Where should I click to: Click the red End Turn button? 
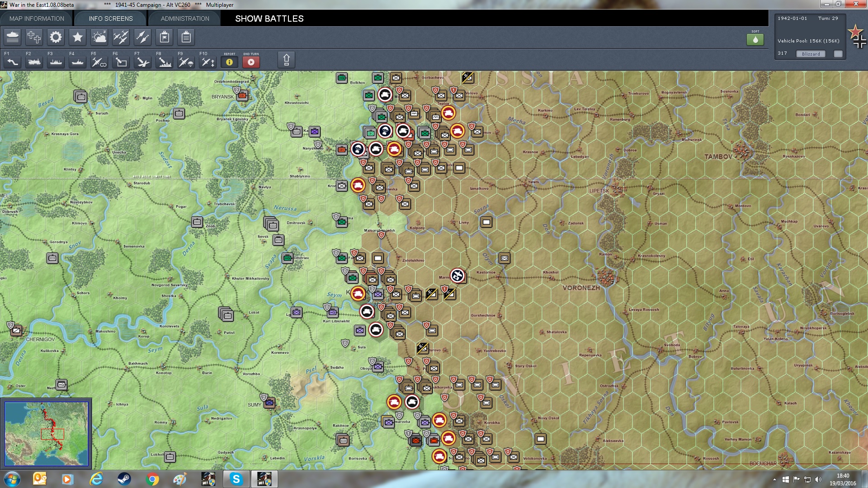click(x=251, y=62)
